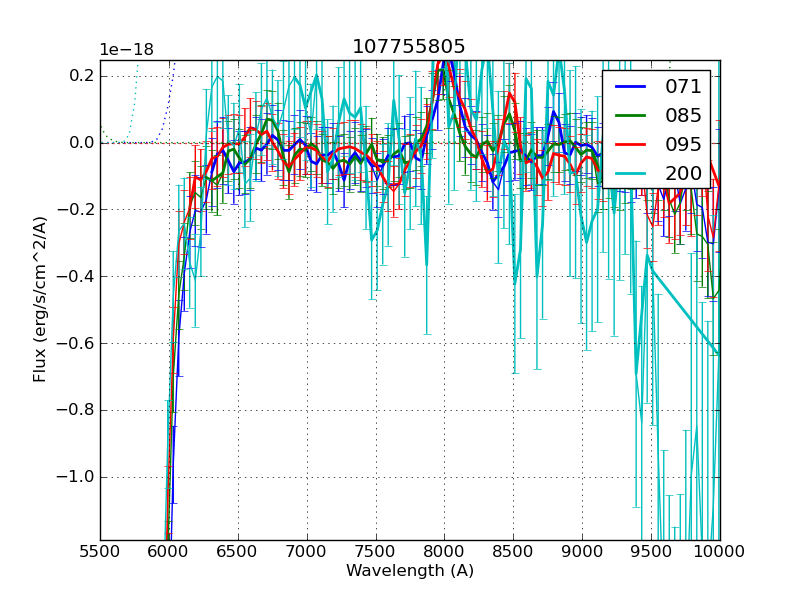Click the 6500 x-axis tick label
Image resolution: width=800 pixels, height=600 pixels.
(x=237, y=551)
